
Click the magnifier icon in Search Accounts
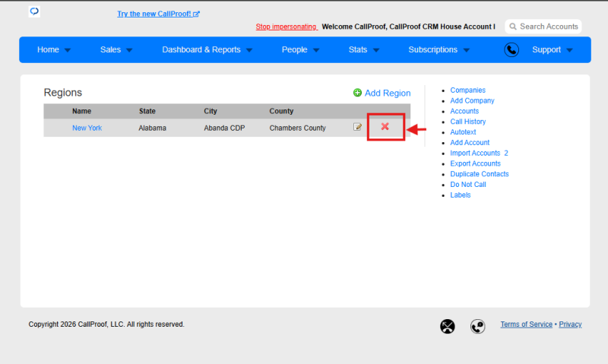click(512, 27)
